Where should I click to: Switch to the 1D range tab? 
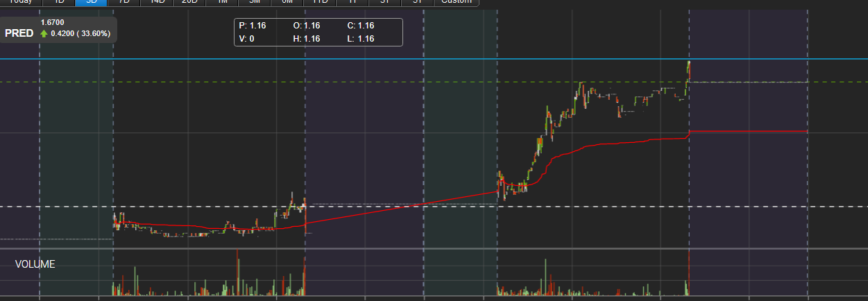pos(59,2)
